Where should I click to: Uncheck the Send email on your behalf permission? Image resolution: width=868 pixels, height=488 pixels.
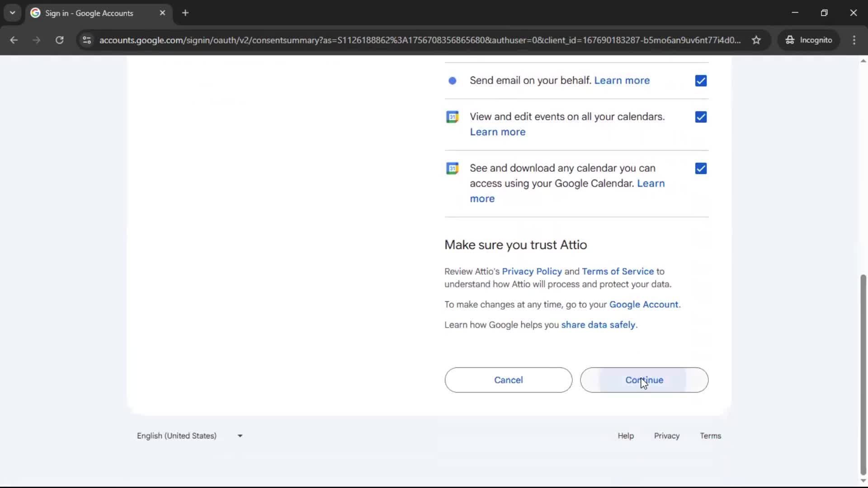click(700, 80)
